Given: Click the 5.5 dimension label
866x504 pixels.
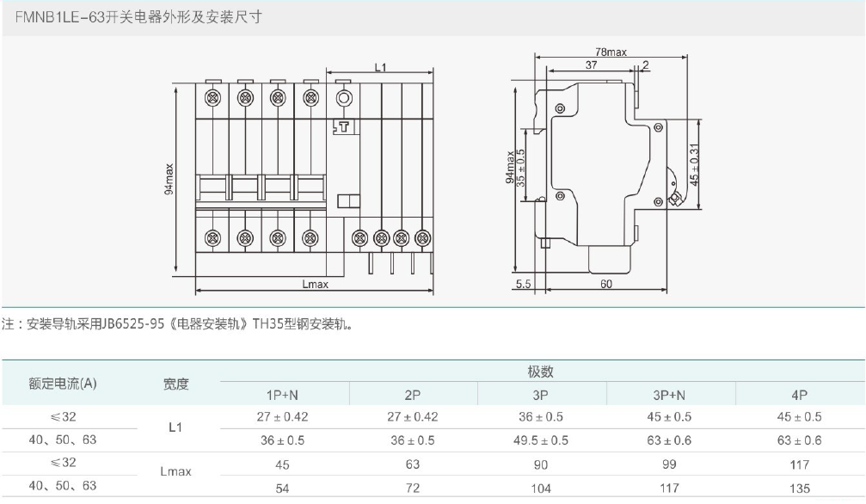Looking at the screenshot, I should point(524,284).
